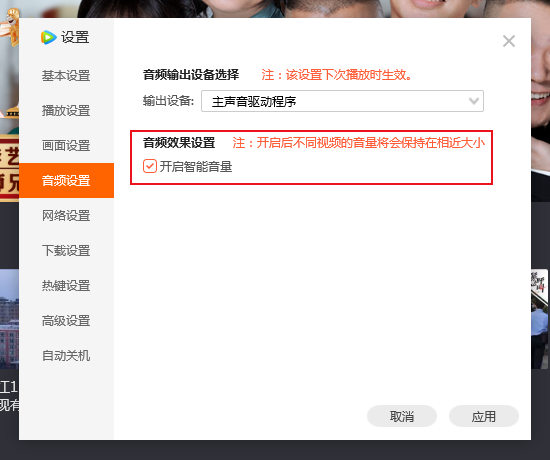Select 自动关机 in the sidebar
This screenshot has height=460, width=550.
pos(66,356)
